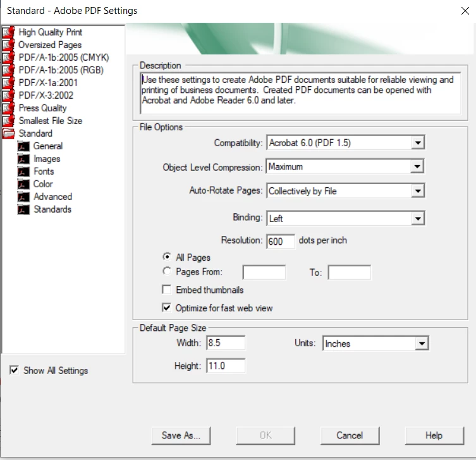The image size is (476, 460).
Task: Click the Oversized Pages preset icon
Action: (8, 45)
